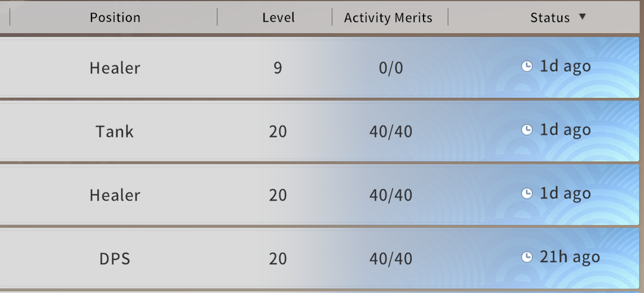Screen dimensions: 644x293
Task: Click the Status column header
Action: pyautogui.click(x=550, y=17)
